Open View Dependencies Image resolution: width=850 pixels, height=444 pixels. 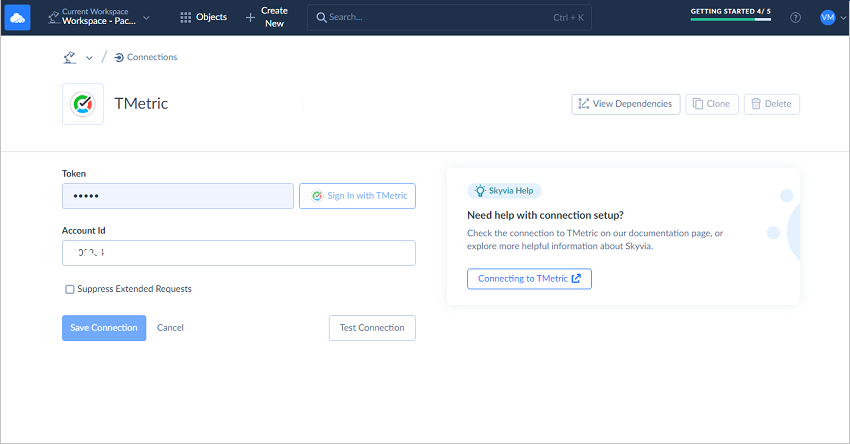tap(626, 104)
